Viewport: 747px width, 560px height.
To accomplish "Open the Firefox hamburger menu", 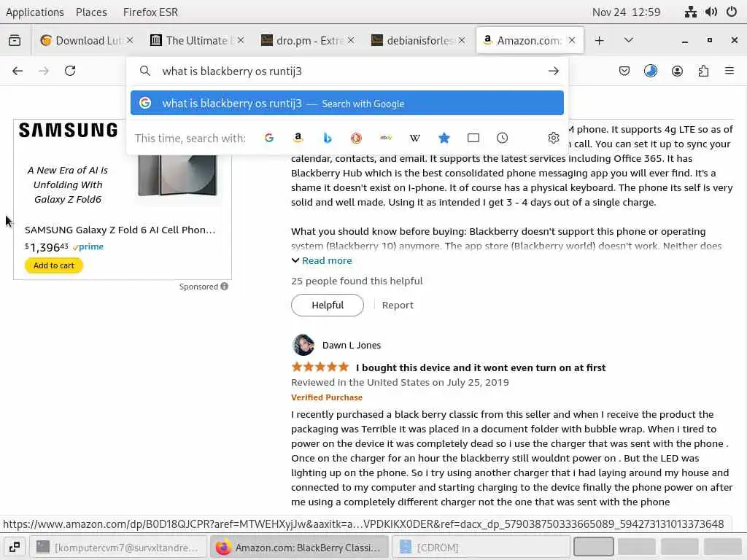I will coord(729,71).
